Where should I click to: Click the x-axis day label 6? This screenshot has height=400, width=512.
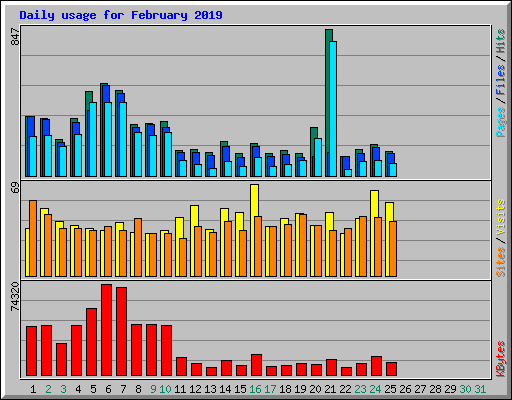point(108,389)
